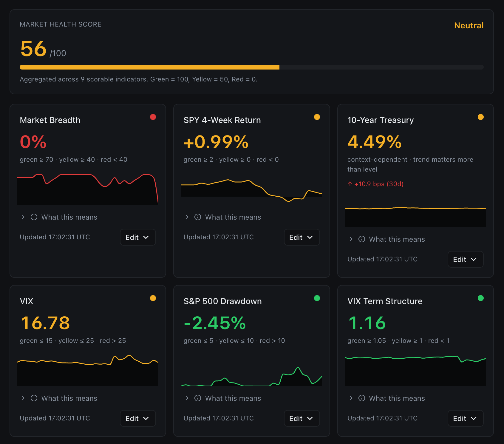Click the 4.49% Treasury yield value
Image resolution: width=504 pixels, height=444 pixels.
375,142
